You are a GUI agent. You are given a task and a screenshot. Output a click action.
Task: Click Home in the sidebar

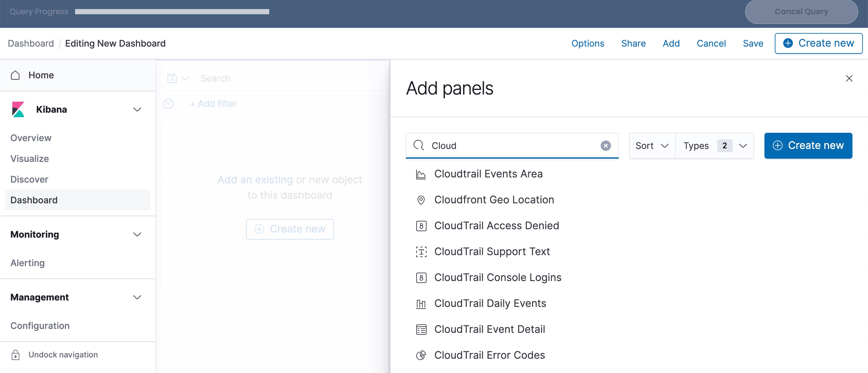click(x=41, y=75)
